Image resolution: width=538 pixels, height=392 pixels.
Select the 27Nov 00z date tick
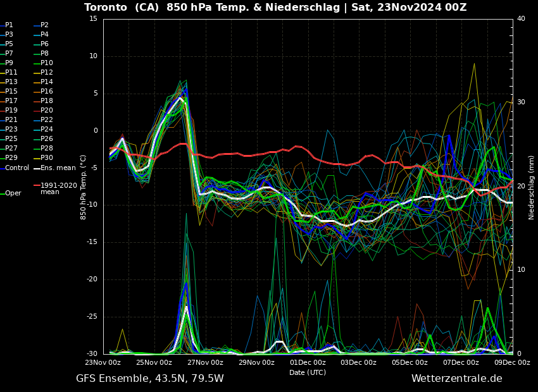click(205, 362)
